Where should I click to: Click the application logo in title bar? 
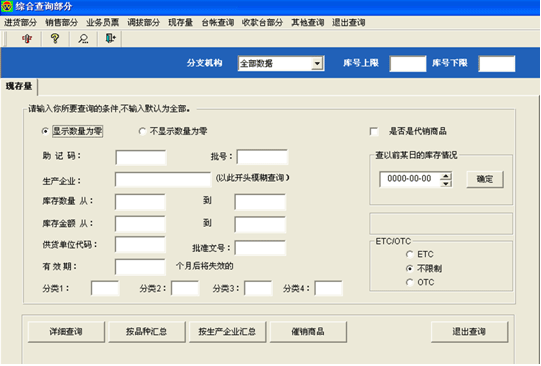pyautogui.click(x=7, y=7)
